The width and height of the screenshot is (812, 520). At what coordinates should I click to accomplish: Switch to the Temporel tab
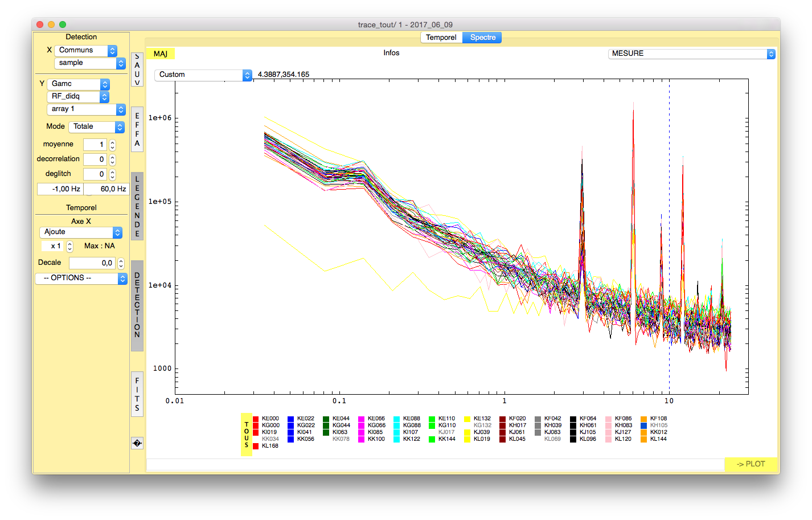coord(441,38)
